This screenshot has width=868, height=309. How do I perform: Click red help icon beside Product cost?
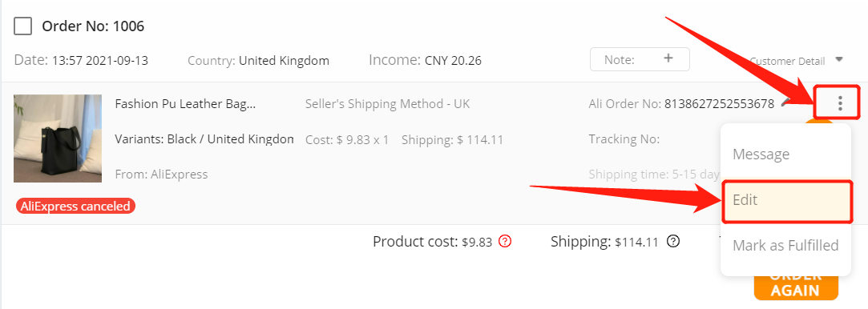(x=504, y=242)
